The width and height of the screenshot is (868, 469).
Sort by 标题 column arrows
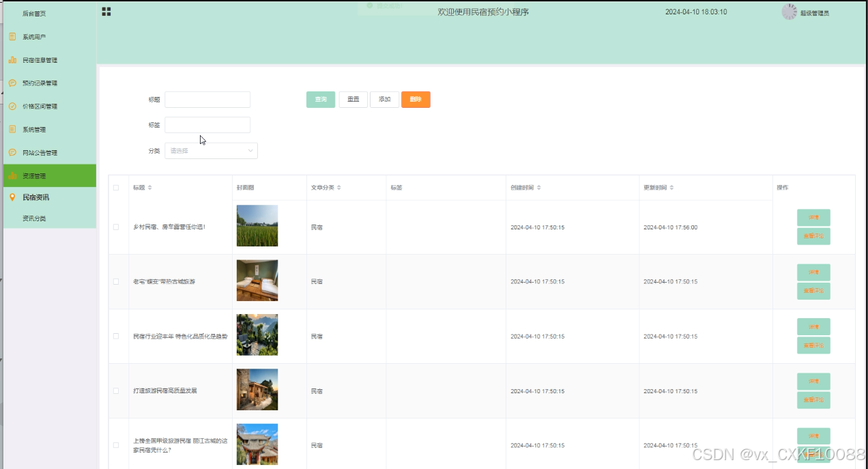pos(150,188)
